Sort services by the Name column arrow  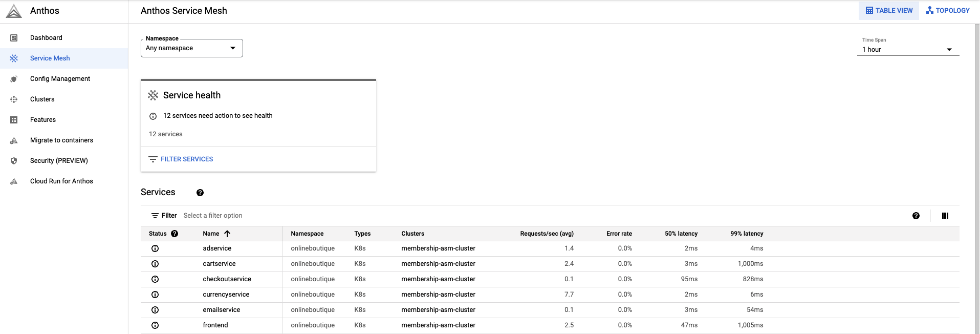(227, 234)
